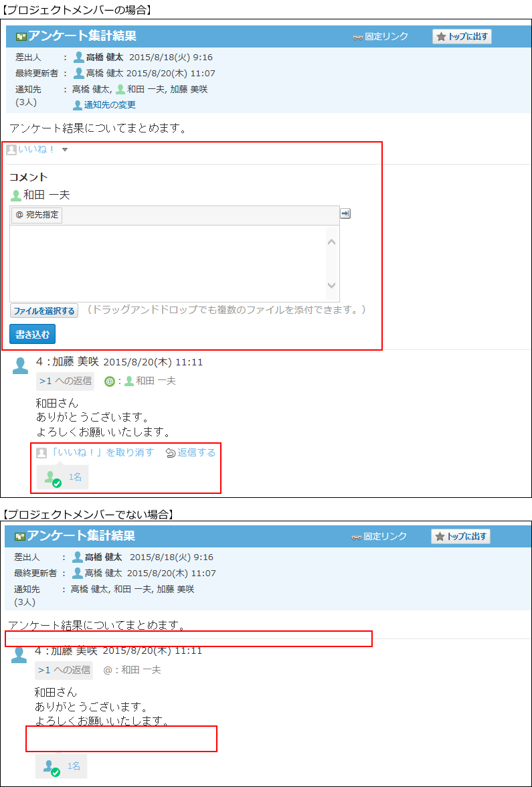
Task: Click the user icon before 通知先の変更
Action: [x=78, y=105]
